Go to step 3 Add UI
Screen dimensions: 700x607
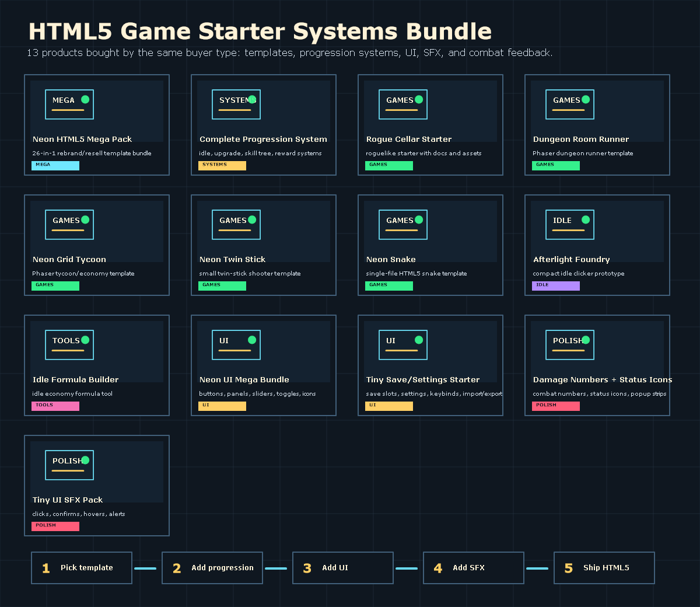(x=343, y=568)
